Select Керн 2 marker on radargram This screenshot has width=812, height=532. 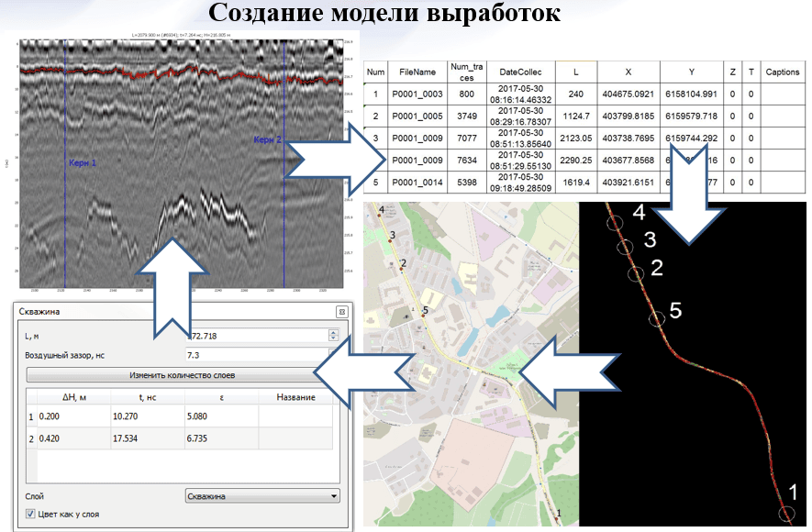pos(267,140)
